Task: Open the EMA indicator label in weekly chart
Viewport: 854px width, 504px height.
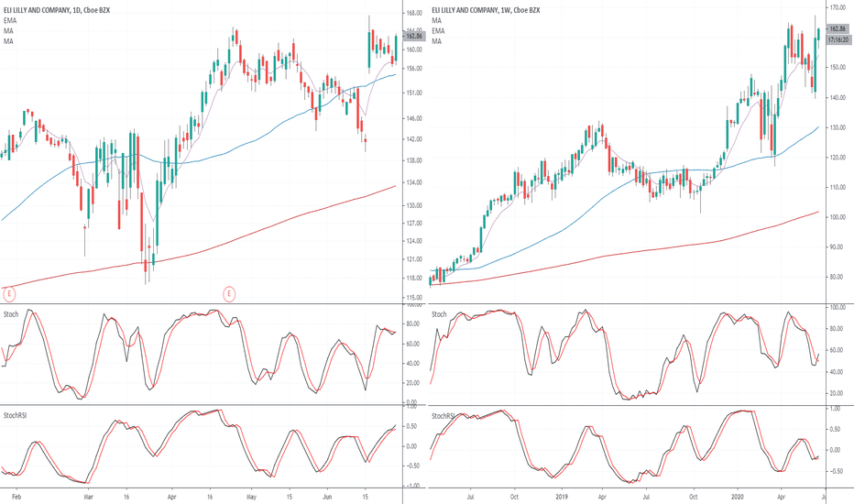Action: pyautogui.click(x=438, y=31)
